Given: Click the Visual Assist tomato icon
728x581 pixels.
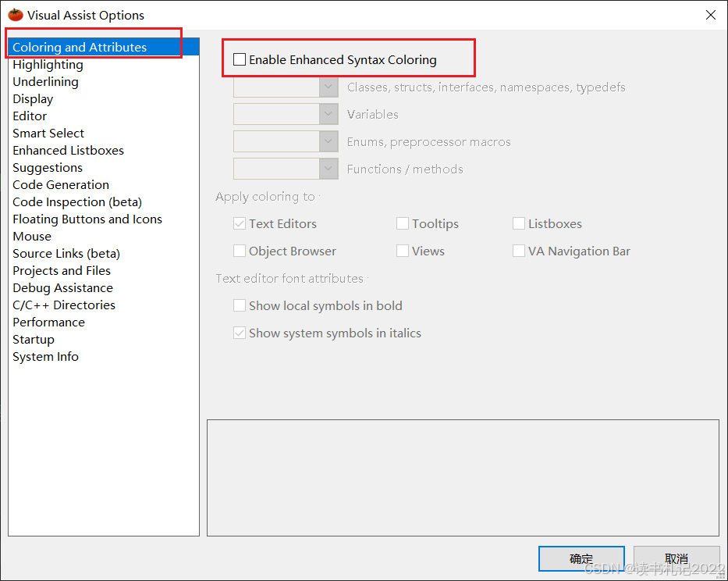Looking at the screenshot, I should (16, 15).
